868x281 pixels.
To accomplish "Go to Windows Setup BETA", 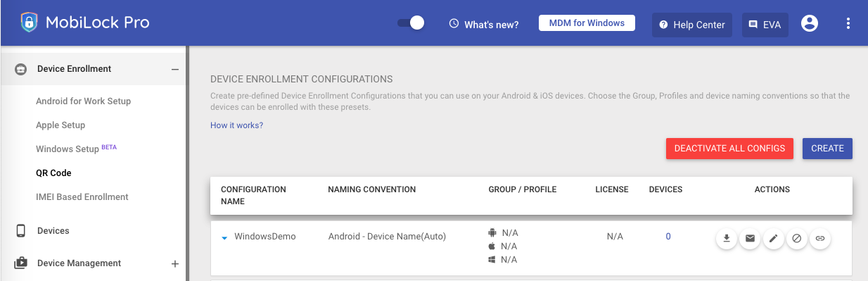I will 77,149.
